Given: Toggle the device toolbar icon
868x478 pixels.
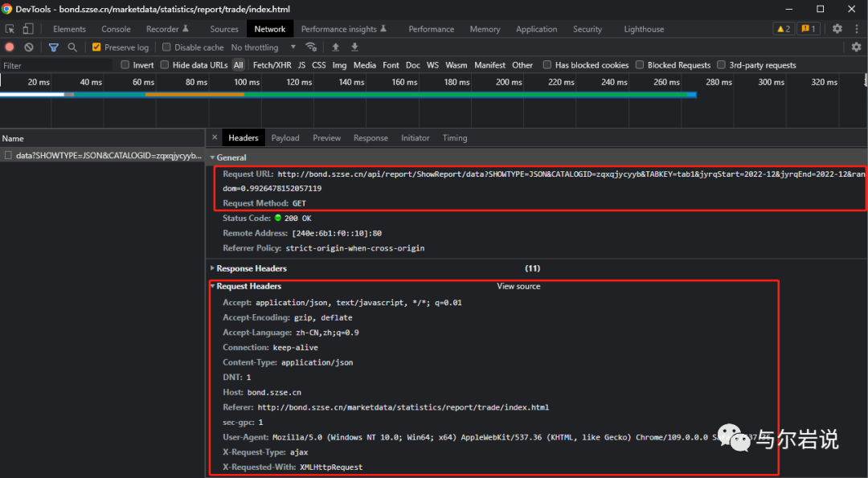Looking at the screenshot, I should (27, 29).
